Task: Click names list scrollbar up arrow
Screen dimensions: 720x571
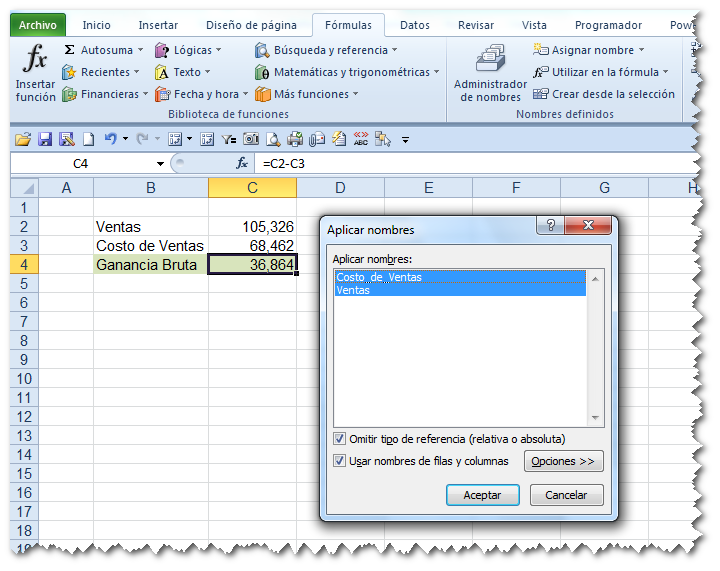Action: tap(595, 279)
